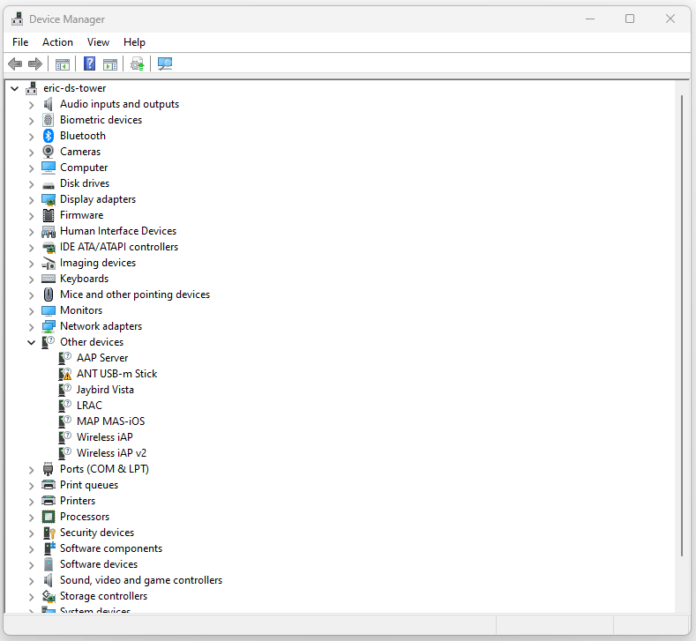Click the Update driver toolbar icon
696x641 pixels.
click(x=137, y=64)
